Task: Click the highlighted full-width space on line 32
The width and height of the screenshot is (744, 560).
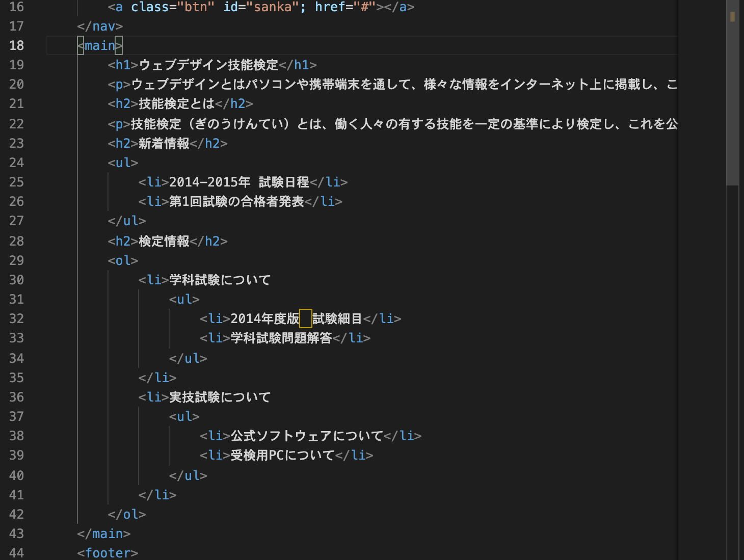Action: point(306,318)
